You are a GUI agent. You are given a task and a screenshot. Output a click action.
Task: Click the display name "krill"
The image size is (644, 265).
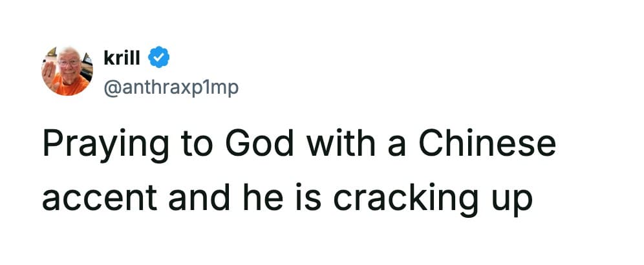click(x=123, y=59)
